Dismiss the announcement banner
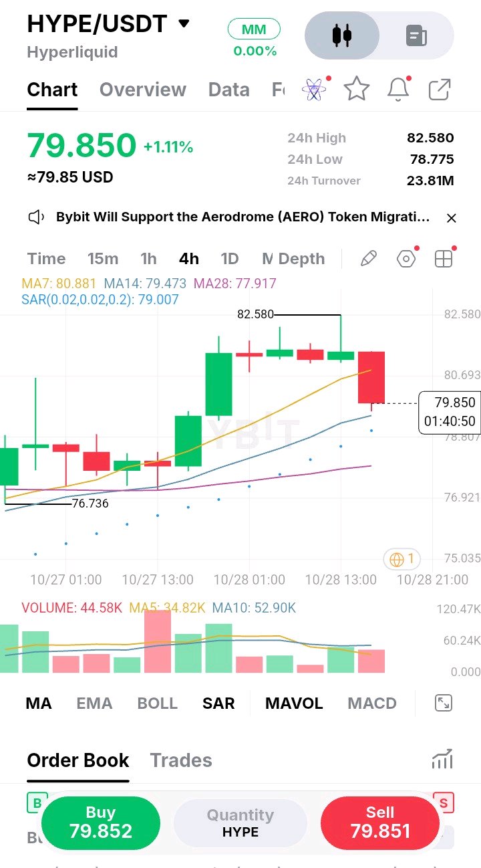Viewport: 481px width, 868px height. (452, 218)
